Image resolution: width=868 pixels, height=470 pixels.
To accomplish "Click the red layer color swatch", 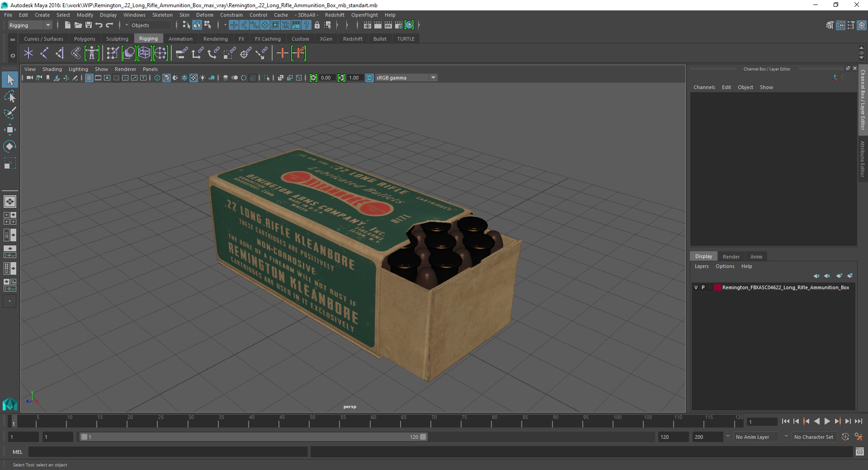I will click(x=717, y=287).
